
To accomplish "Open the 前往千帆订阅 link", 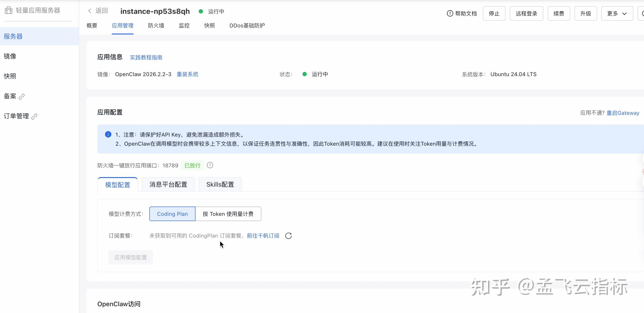I will (263, 236).
